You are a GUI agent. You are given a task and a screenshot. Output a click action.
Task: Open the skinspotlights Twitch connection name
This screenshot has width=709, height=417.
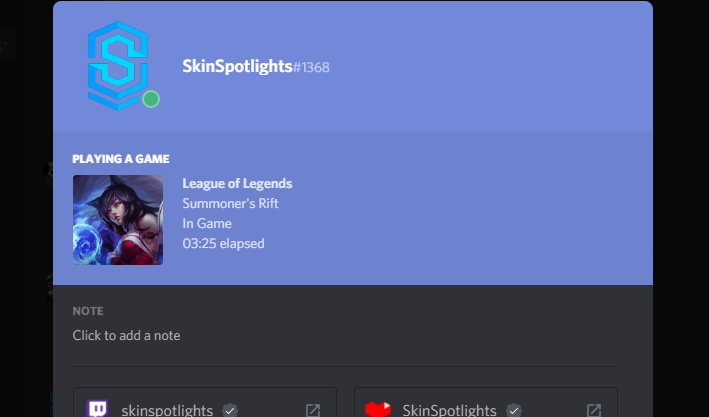coord(167,410)
